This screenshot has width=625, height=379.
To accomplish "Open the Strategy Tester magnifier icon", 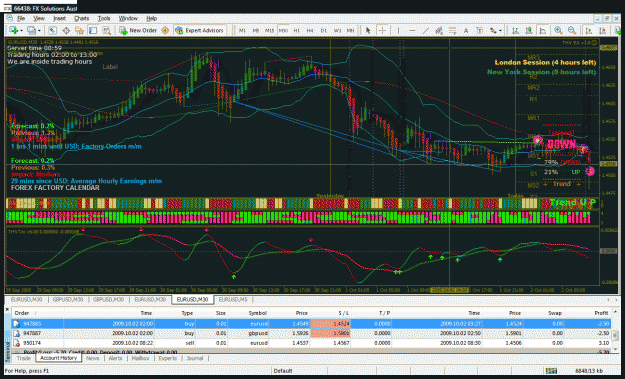I will 106,30.
